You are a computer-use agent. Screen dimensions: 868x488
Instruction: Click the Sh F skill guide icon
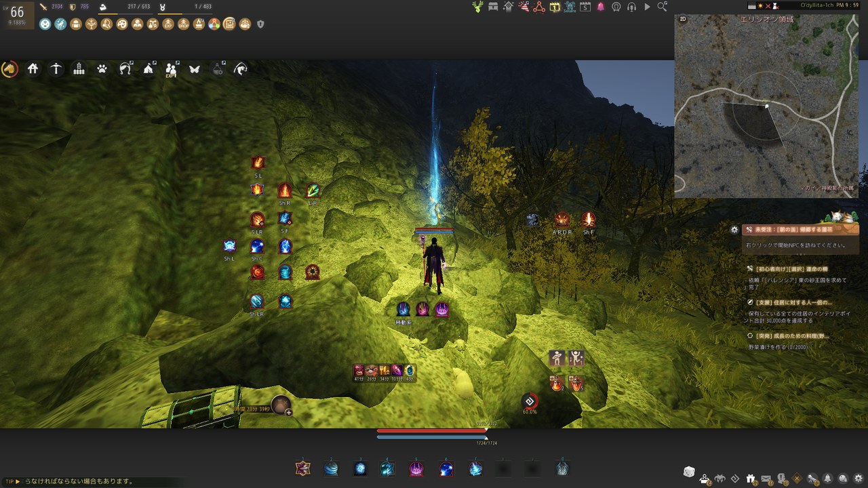[588, 220]
